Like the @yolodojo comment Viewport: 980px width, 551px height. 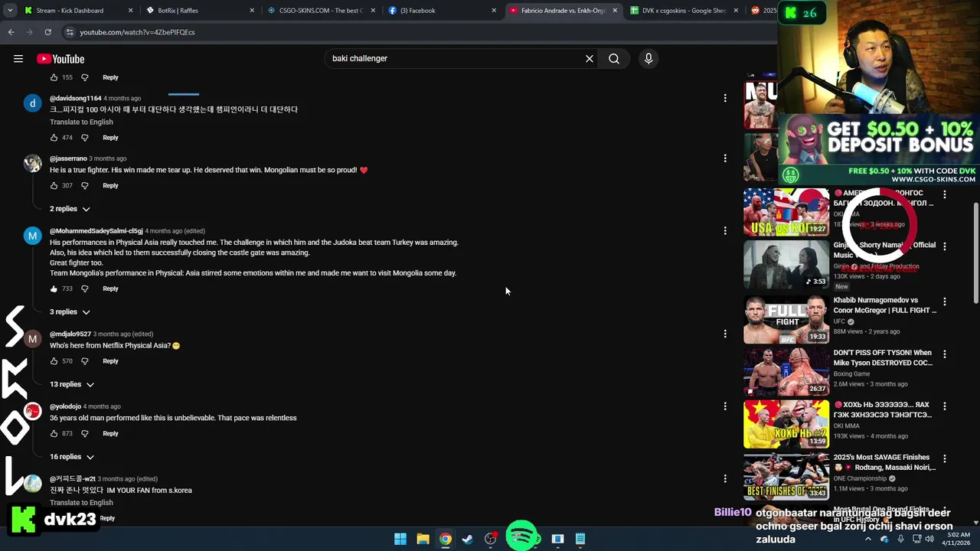[54, 434]
